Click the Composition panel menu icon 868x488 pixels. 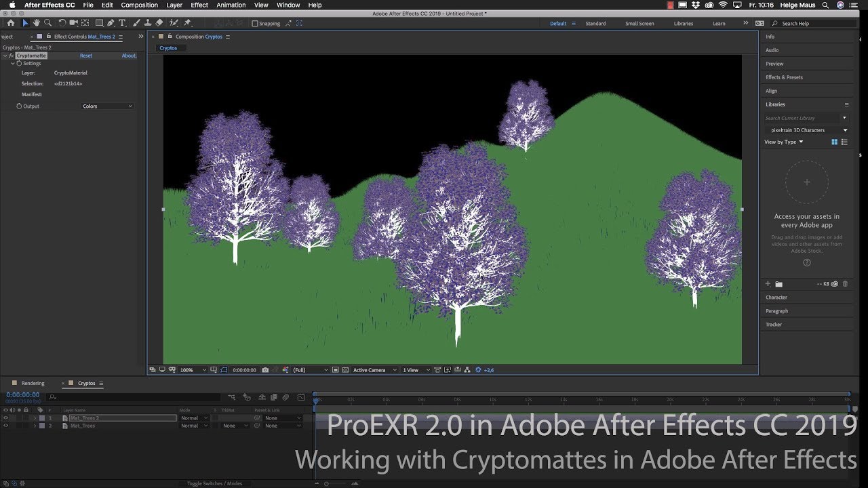pyautogui.click(x=228, y=37)
